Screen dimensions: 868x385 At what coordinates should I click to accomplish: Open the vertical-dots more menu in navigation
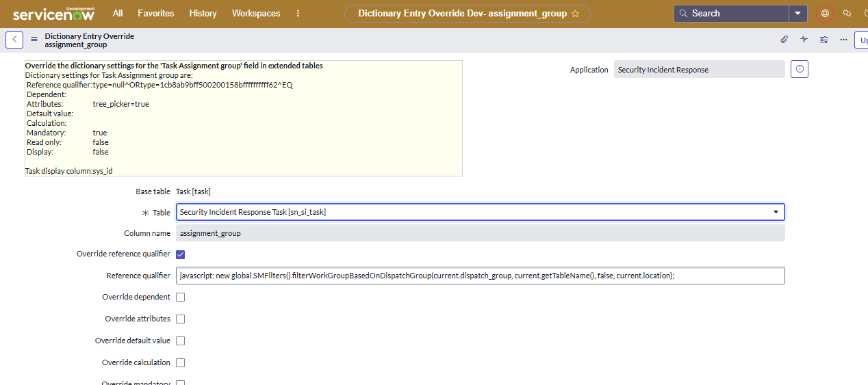[x=298, y=13]
